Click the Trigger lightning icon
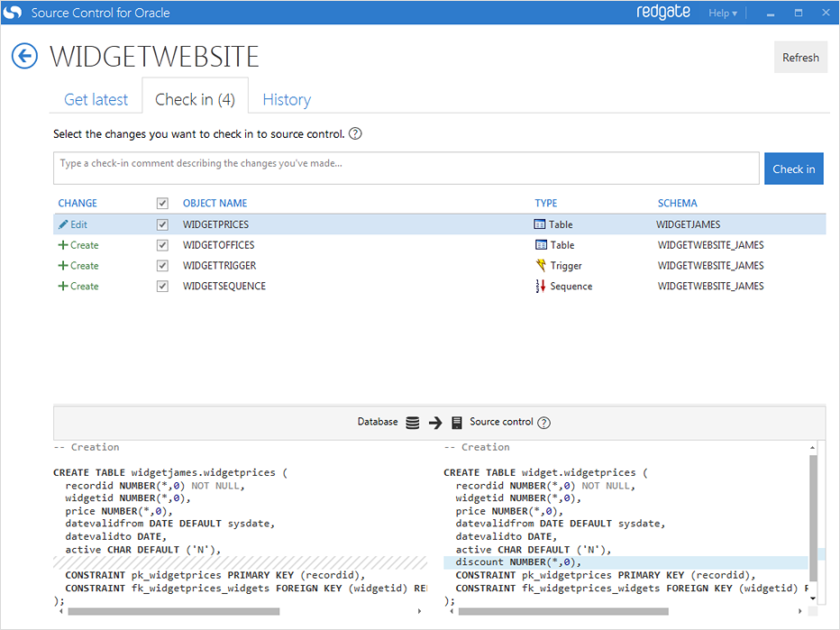Screen dimensions: 840x630 (x=541, y=265)
